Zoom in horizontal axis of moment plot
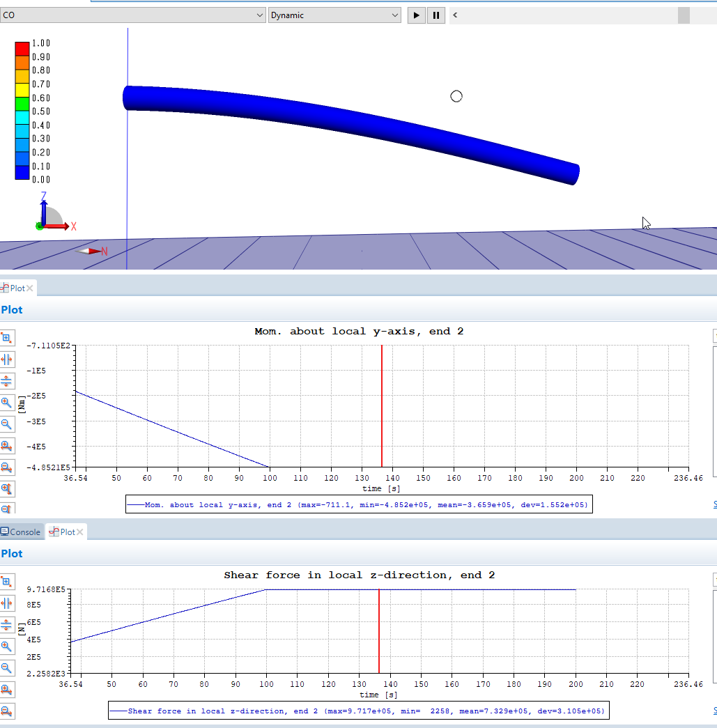 pyautogui.click(x=7, y=446)
